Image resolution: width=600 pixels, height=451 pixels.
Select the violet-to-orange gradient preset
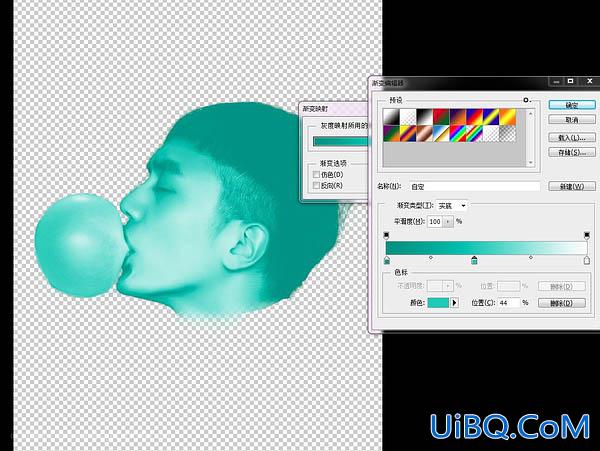(457, 117)
